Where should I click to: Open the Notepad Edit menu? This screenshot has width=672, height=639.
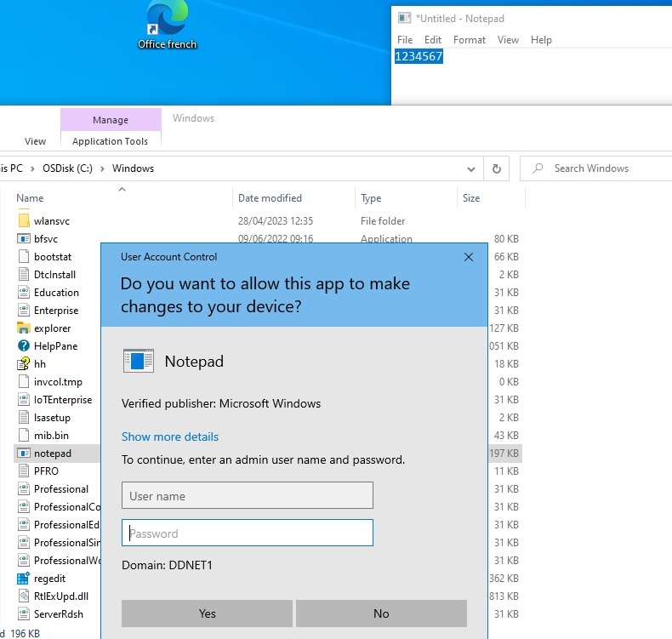(433, 40)
